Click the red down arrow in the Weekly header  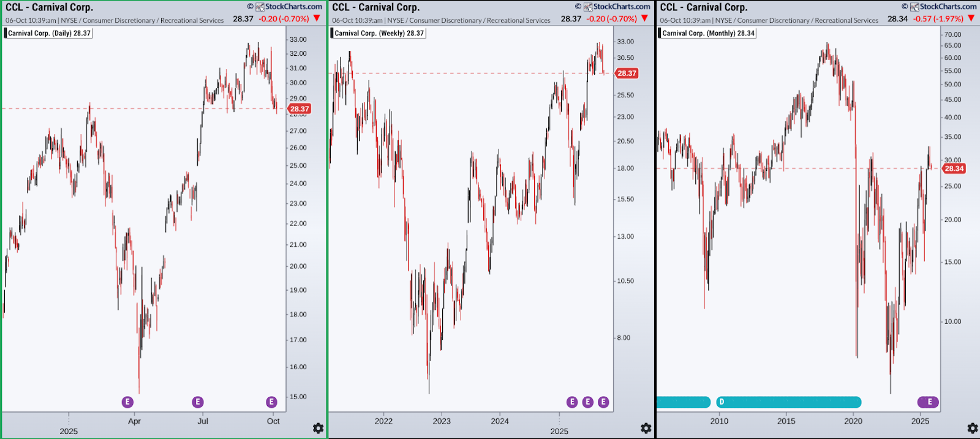[x=644, y=18]
